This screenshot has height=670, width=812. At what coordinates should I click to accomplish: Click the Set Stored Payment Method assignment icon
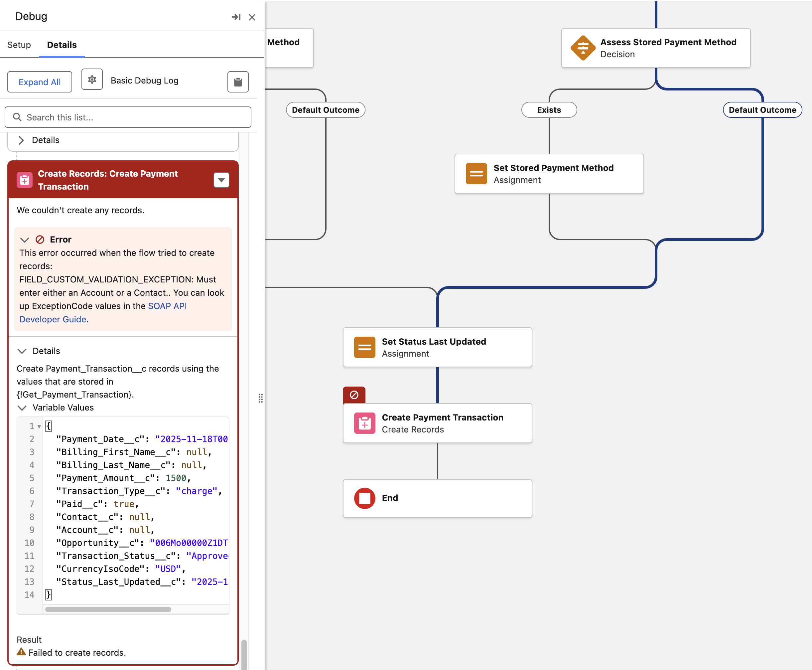click(476, 174)
